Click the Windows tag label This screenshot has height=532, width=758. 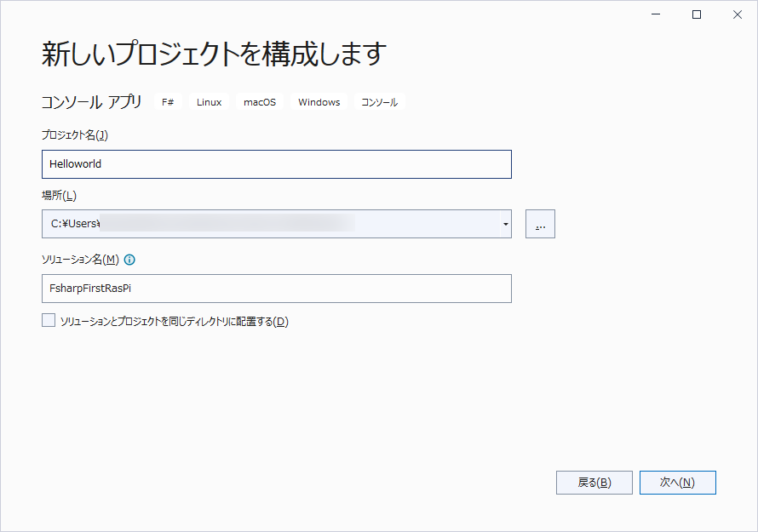(319, 102)
